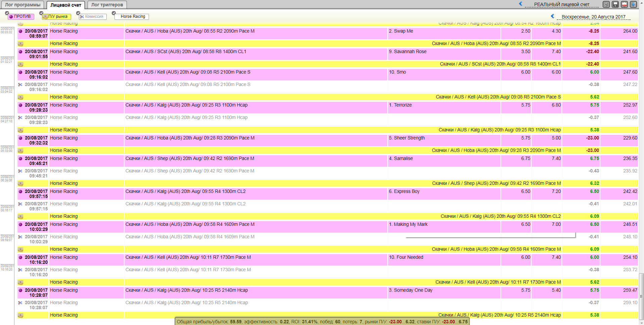The height and width of the screenshot is (325, 644).
Task: Click the lay-bet dot icon for 08:59:07 row
Action: tap(20, 31)
